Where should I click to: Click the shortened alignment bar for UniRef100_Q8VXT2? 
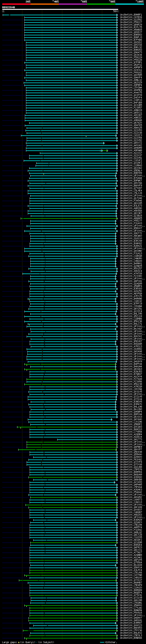[65, 143]
